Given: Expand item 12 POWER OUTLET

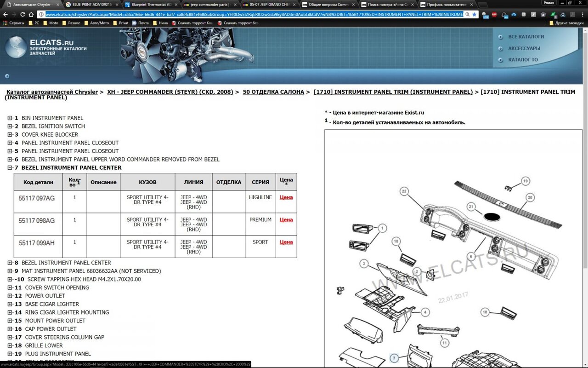Looking at the screenshot, I should pyautogui.click(x=10, y=296).
